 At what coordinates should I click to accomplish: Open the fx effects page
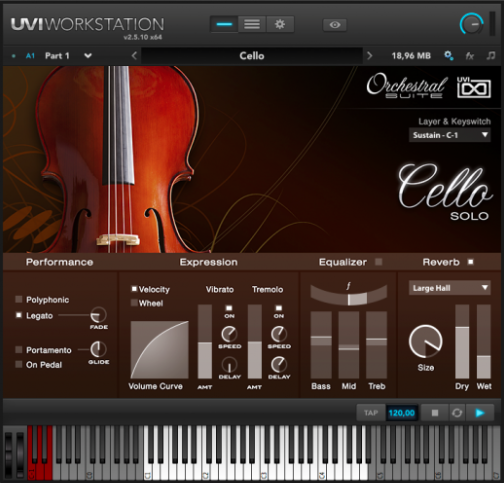[470, 56]
